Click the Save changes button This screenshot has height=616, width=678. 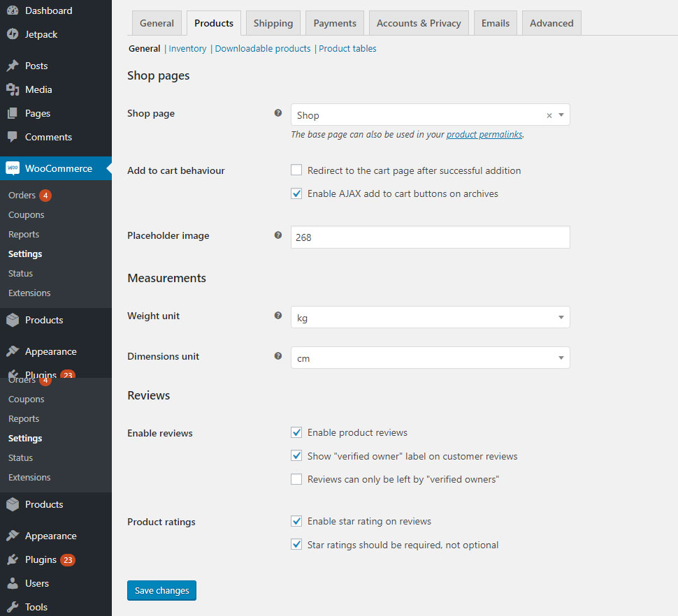[x=161, y=591]
